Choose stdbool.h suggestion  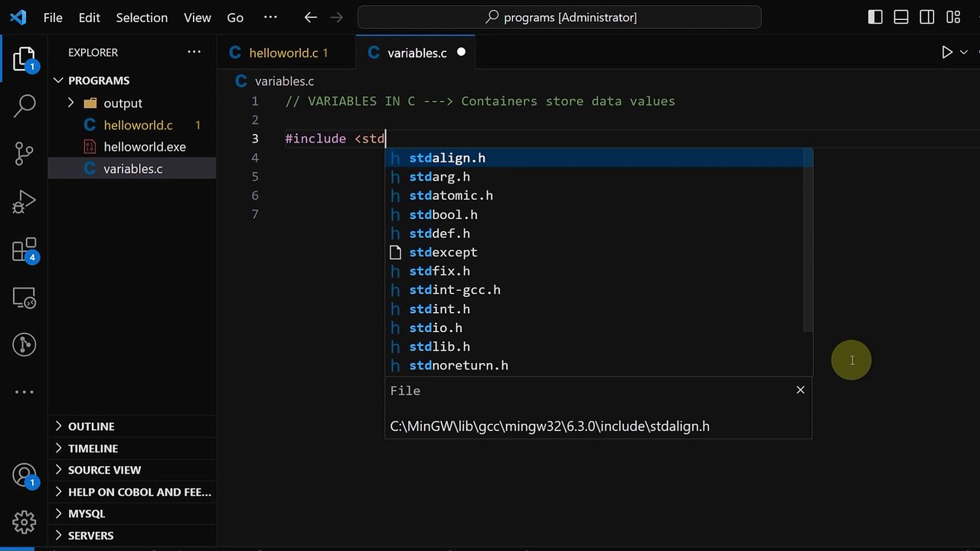click(x=593, y=214)
